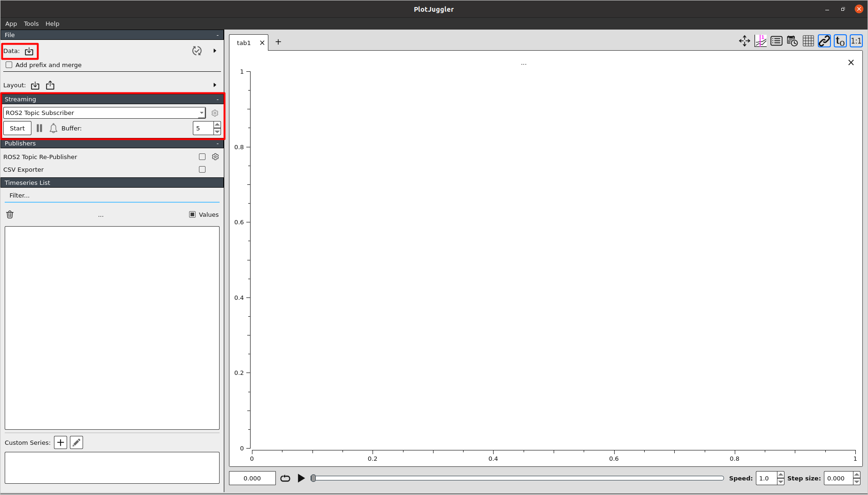Select the tab1 tab
This screenshot has width=868, height=495.
click(x=244, y=43)
